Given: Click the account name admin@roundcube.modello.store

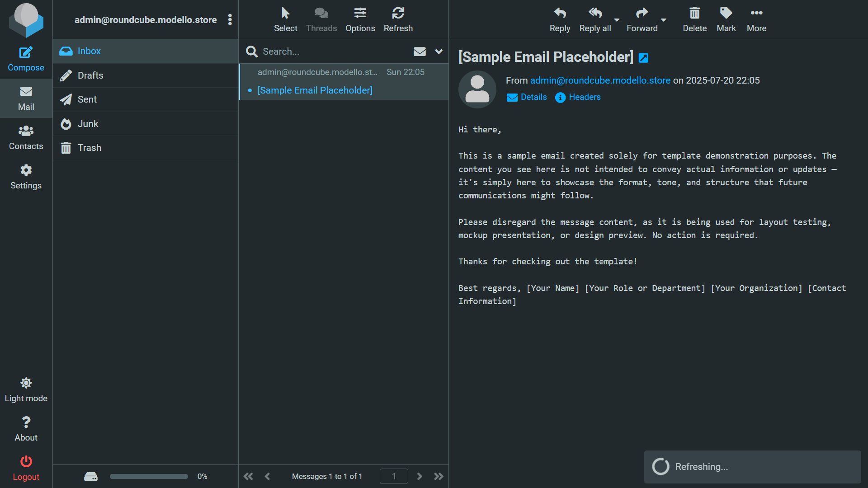Looking at the screenshot, I should tap(146, 20).
